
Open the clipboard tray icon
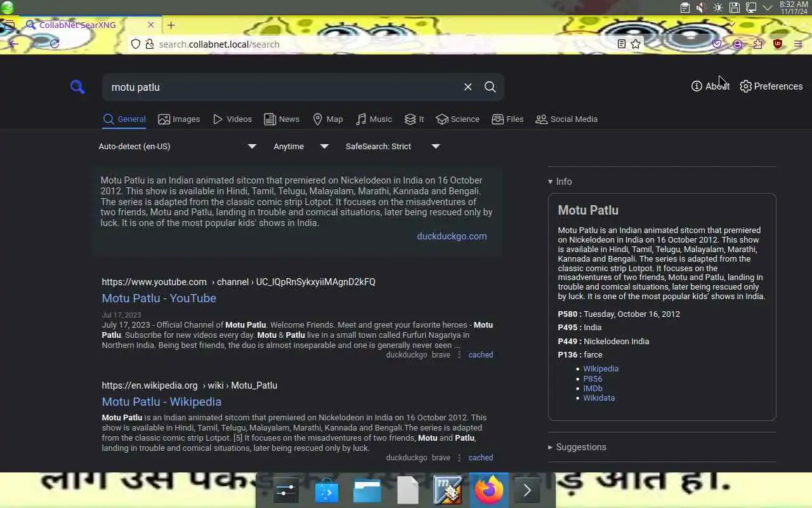[684, 8]
